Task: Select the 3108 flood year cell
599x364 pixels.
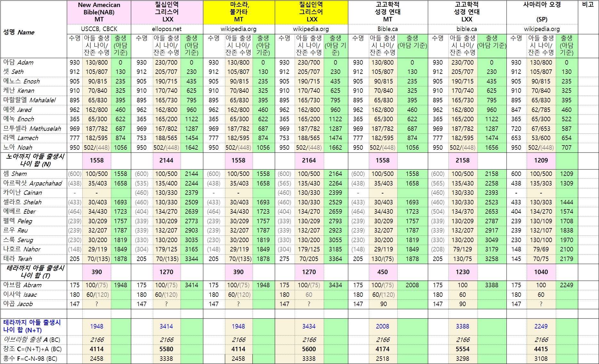Action: pos(541,359)
